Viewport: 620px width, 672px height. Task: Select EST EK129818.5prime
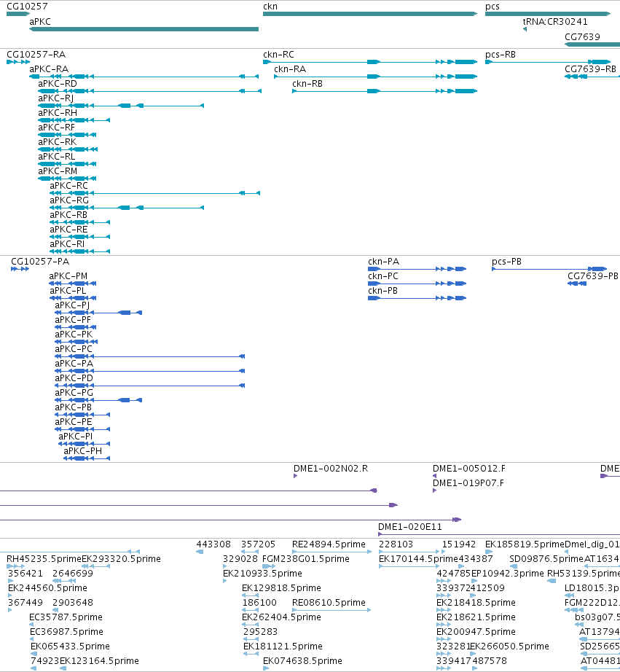point(281,588)
